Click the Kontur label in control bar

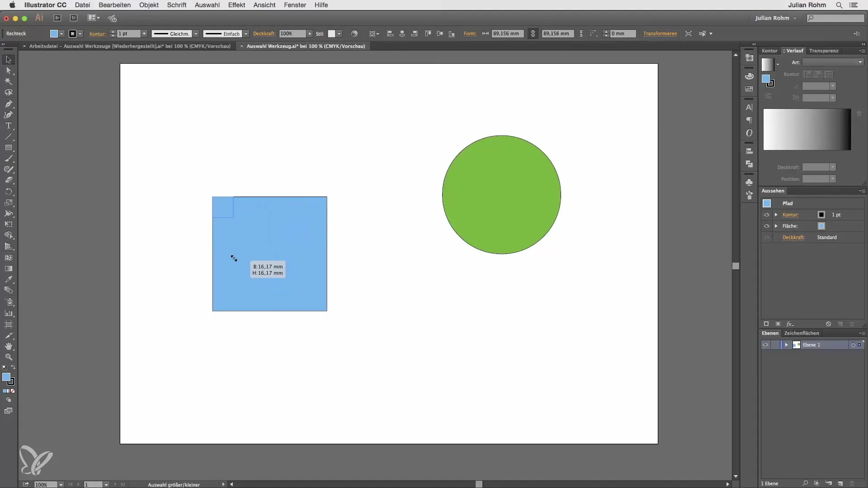tap(97, 34)
